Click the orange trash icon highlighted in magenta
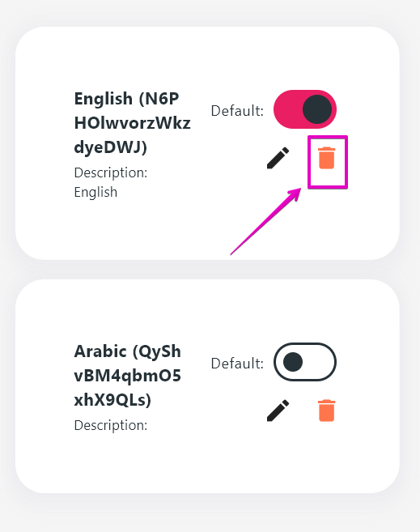This screenshot has height=532, width=420. click(x=327, y=158)
